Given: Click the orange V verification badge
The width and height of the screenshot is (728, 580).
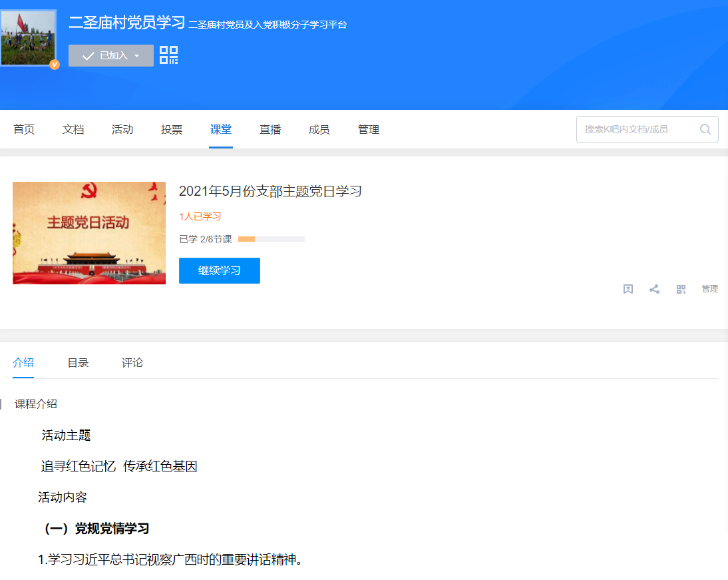Looking at the screenshot, I should (55, 65).
